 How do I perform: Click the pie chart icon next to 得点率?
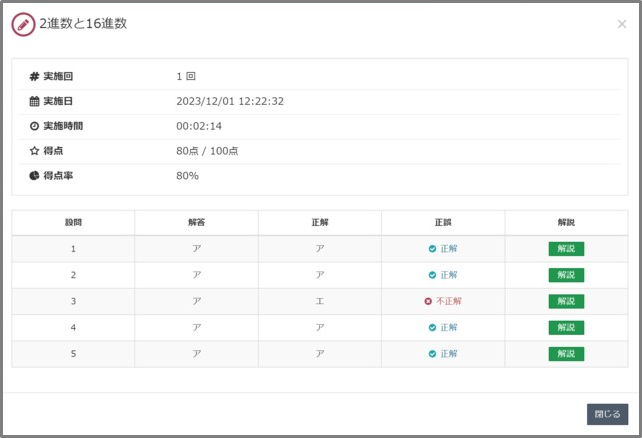34,176
